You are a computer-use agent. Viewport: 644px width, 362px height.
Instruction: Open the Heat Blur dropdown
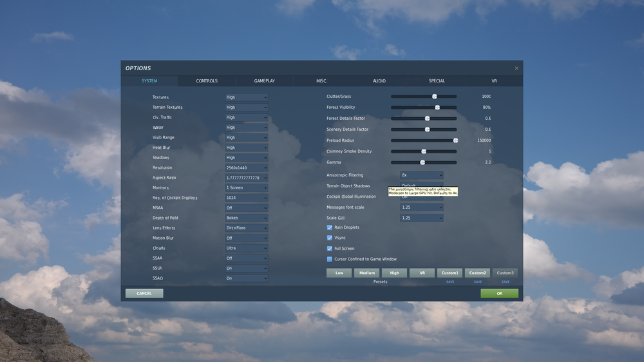click(x=247, y=148)
